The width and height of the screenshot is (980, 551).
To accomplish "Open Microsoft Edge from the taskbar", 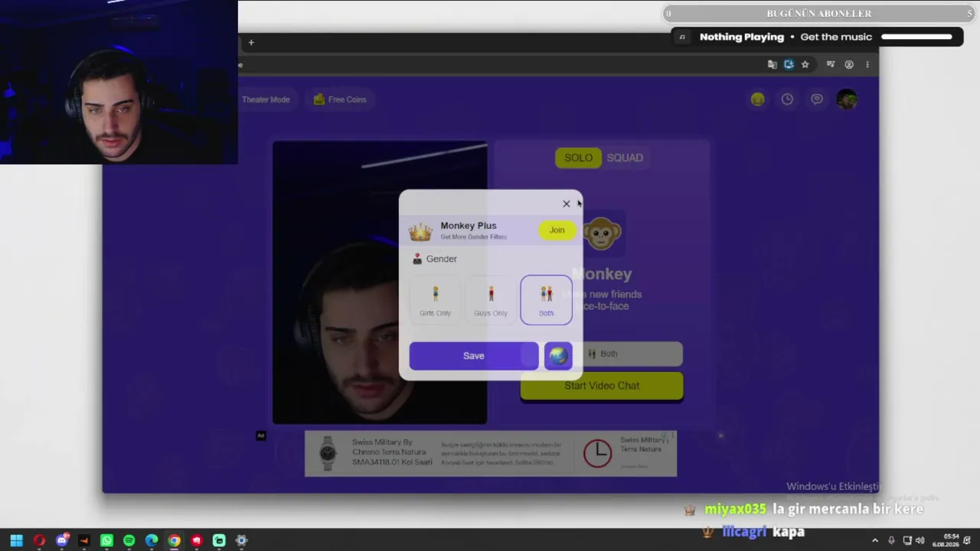I will point(152,540).
